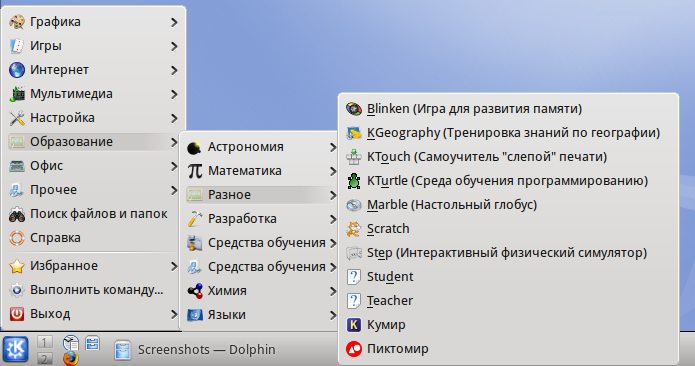This screenshot has height=366, width=695.
Task: Open the Настройка menu entry
Action: [x=94, y=117]
